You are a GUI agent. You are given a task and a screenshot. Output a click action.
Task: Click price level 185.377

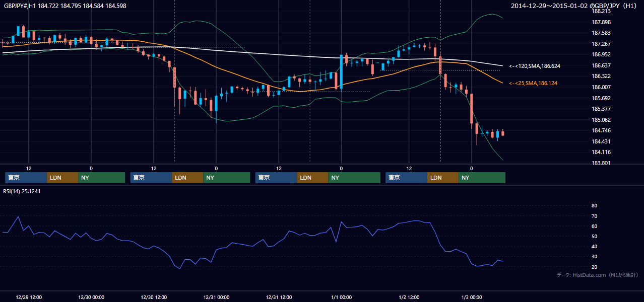(601, 109)
